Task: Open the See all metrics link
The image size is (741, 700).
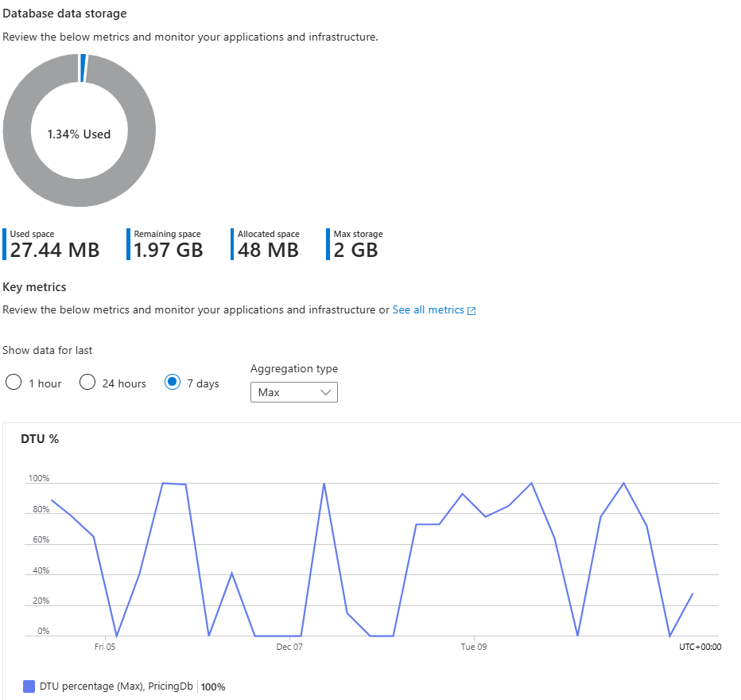Action: (x=428, y=309)
